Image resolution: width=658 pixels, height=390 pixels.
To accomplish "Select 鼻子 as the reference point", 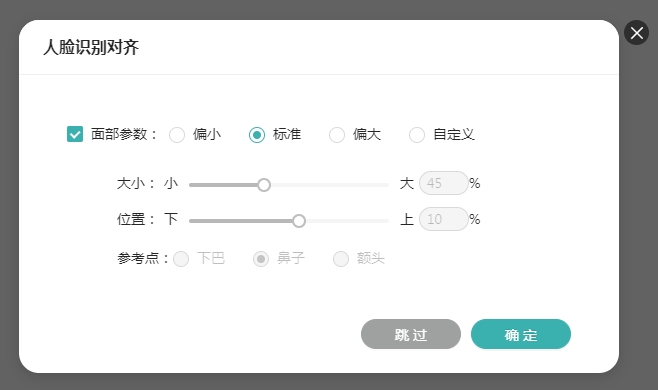I will click(261, 259).
